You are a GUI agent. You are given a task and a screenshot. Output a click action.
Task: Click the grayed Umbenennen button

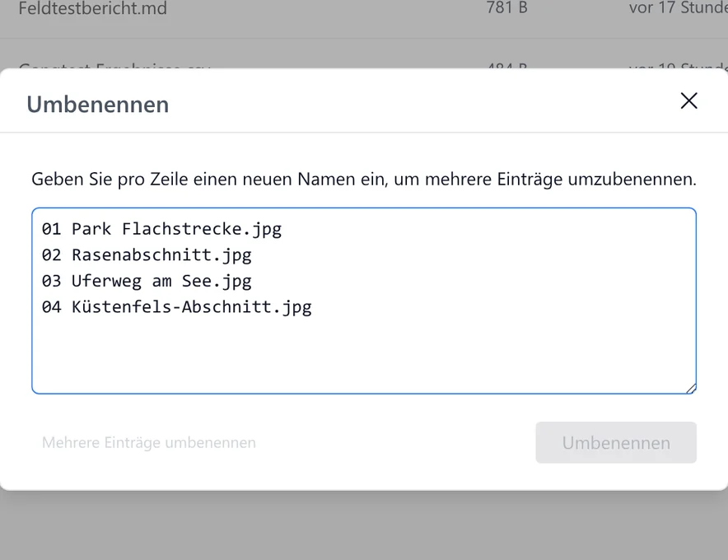tap(616, 442)
